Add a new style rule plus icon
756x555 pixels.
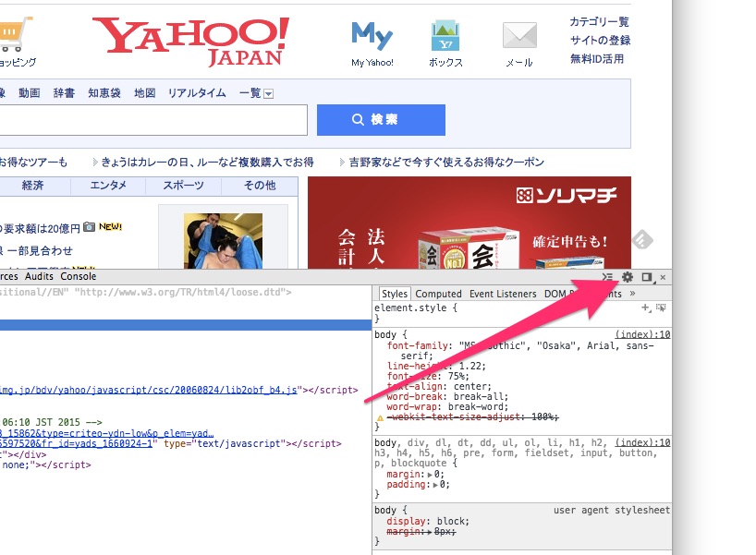click(x=646, y=308)
